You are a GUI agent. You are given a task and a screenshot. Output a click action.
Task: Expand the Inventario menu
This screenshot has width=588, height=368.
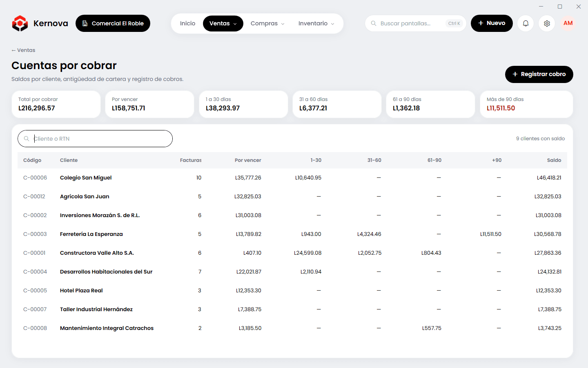tap(316, 23)
